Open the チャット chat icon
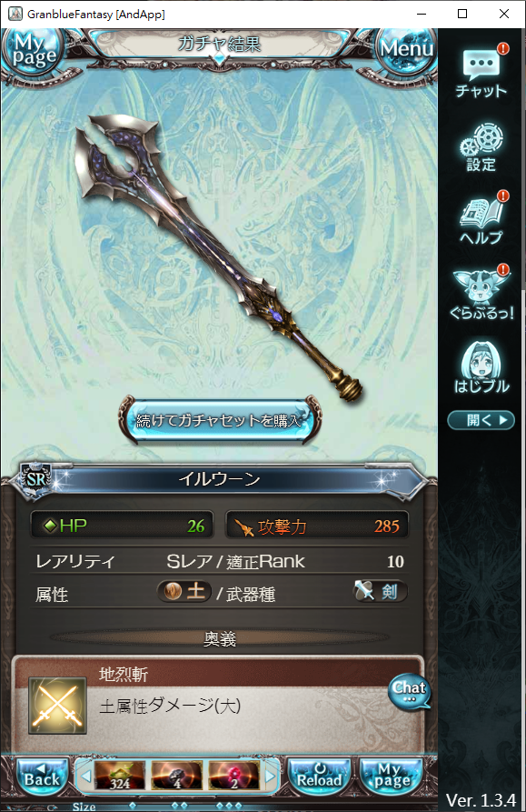 tap(481, 72)
